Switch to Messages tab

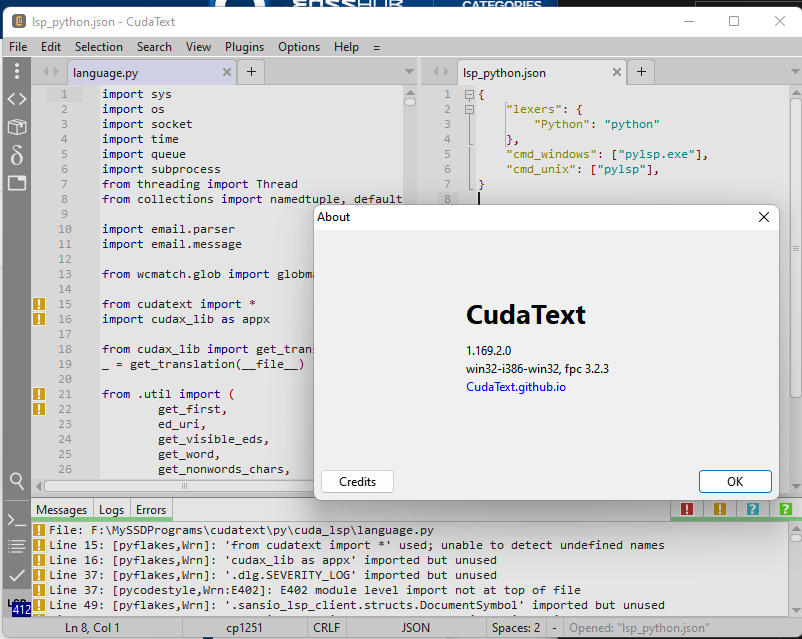[x=61, y=510]
